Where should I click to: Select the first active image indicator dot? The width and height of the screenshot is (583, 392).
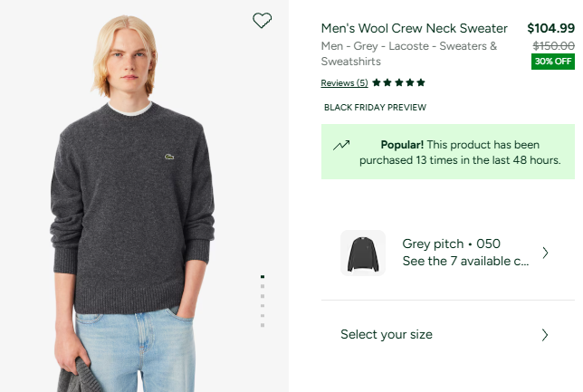(x=263, y=276)
